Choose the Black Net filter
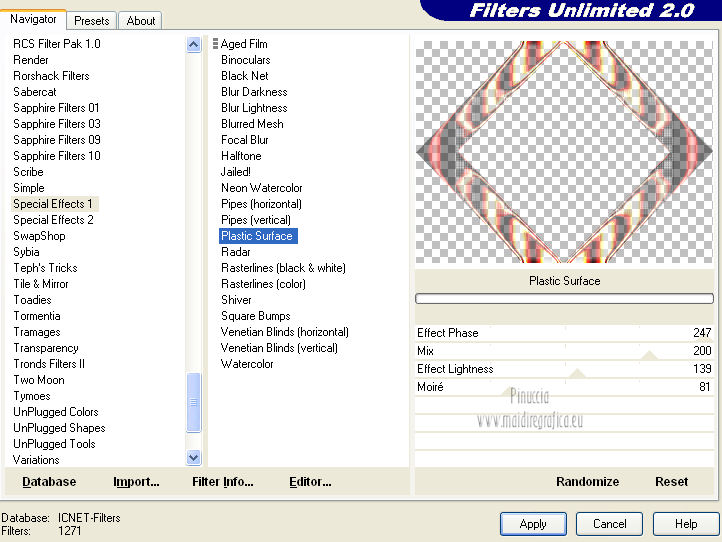This screenshot has height=542, width=722. click(x=245, y=76)
